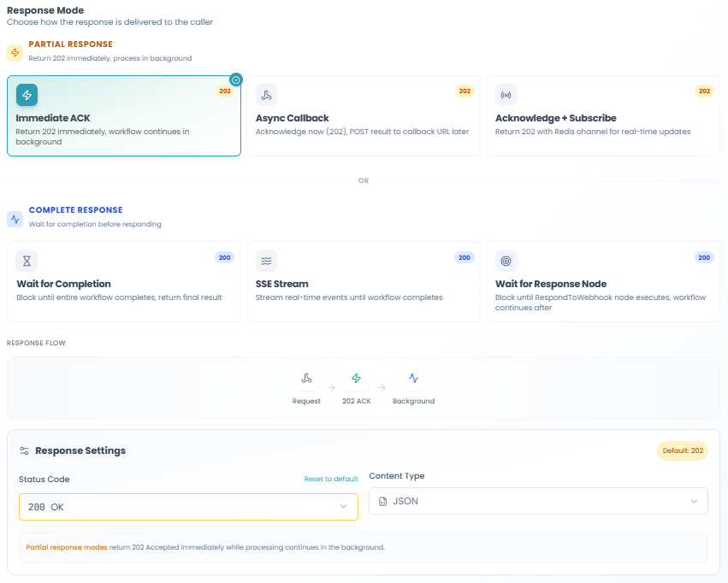Click the 202 ACK flow step icon
The image size is (728, 583).
(x=356, y=379)
